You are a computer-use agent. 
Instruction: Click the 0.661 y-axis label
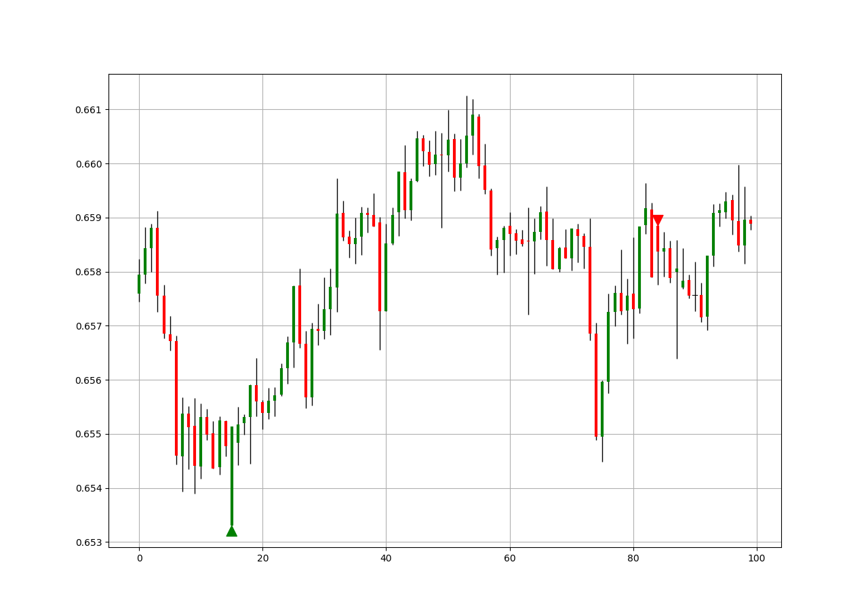(x=89, y=110)
